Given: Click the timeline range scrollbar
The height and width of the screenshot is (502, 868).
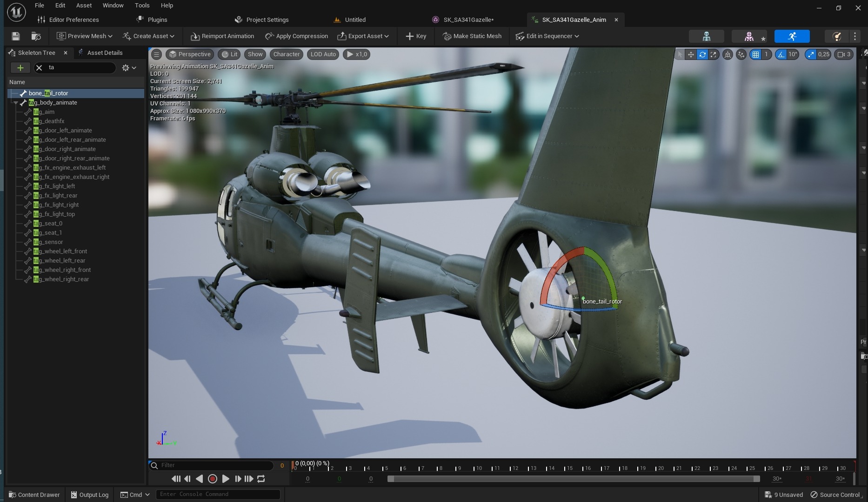Looking at the screenshot, I should point(573,479).
